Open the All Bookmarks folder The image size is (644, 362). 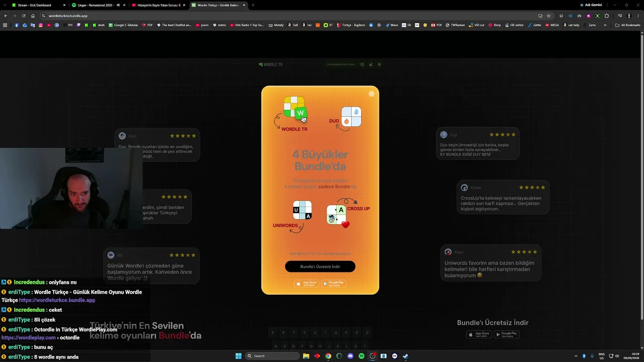[628, 25]
